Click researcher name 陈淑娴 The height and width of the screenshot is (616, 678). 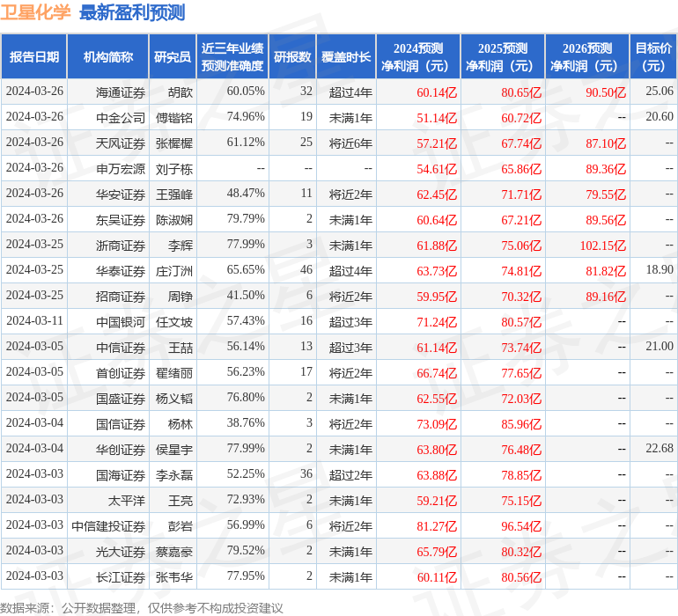pyautogui.click(x=174, y=220)
